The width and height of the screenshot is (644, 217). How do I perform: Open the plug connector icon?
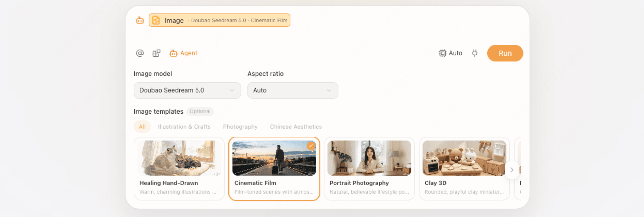[475, 53]
